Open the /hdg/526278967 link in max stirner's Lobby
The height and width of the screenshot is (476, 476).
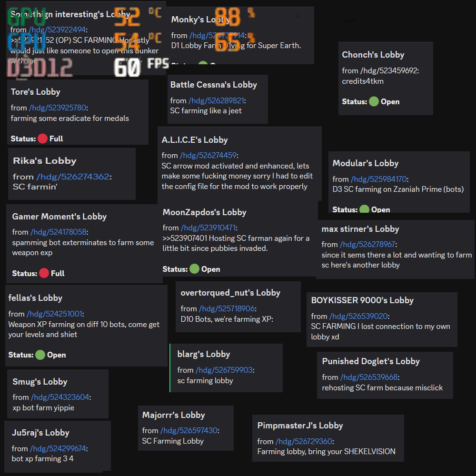(367, 244)
